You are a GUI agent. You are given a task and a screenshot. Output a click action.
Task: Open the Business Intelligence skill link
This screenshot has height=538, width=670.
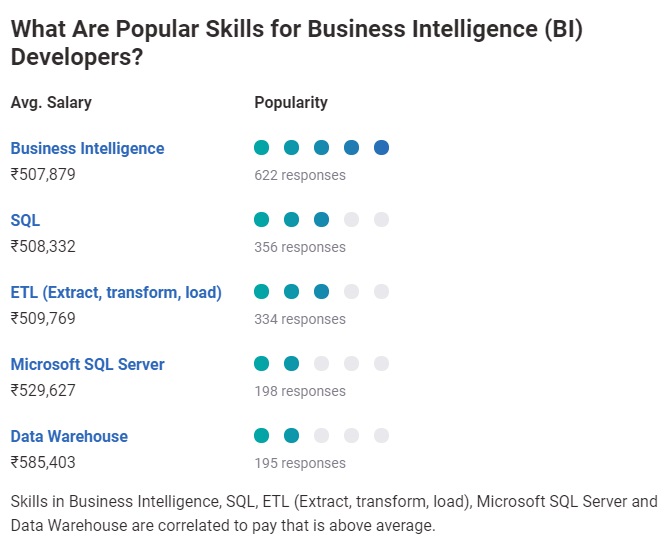(x=87, y=148)
